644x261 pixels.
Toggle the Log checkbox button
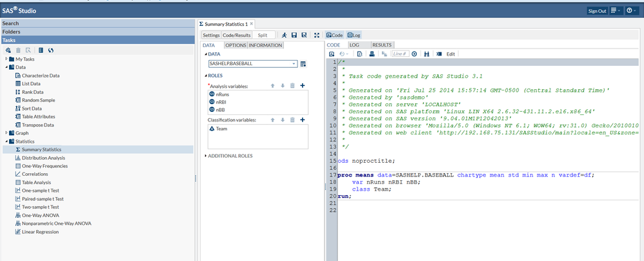click(354, 35)
